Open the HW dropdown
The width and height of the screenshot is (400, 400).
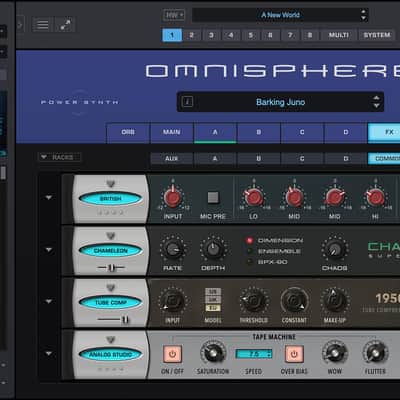tap(174, 15)
